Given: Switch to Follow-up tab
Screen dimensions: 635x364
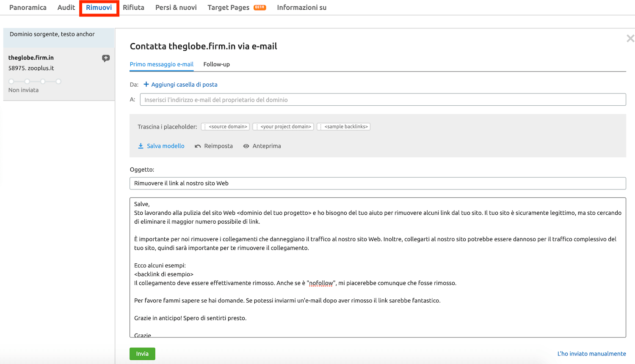Looking at the screenshot, I should tap(216, 64).
